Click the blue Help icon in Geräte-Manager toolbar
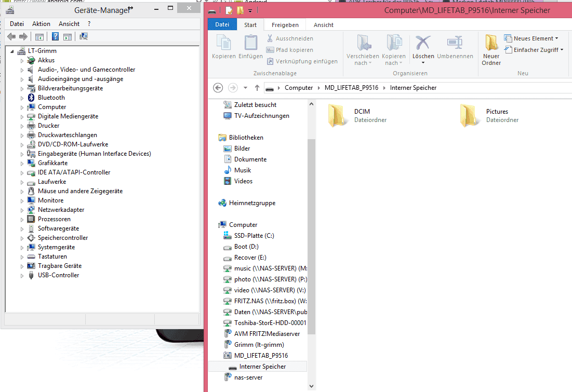 click(x=55, y=36)
